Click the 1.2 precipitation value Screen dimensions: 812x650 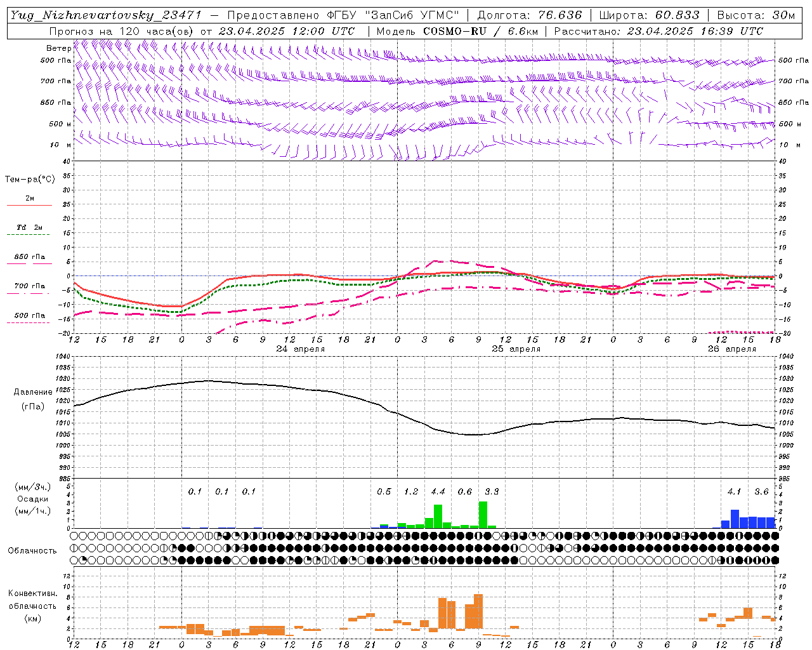[x=411, y=492]
